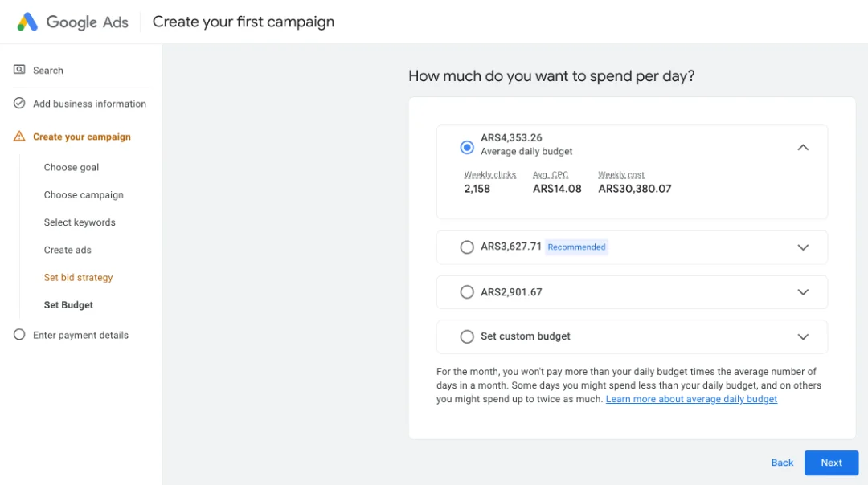Screen dimensions: 868x485
Task: Open the Create your campaign step
Action: 82,137
